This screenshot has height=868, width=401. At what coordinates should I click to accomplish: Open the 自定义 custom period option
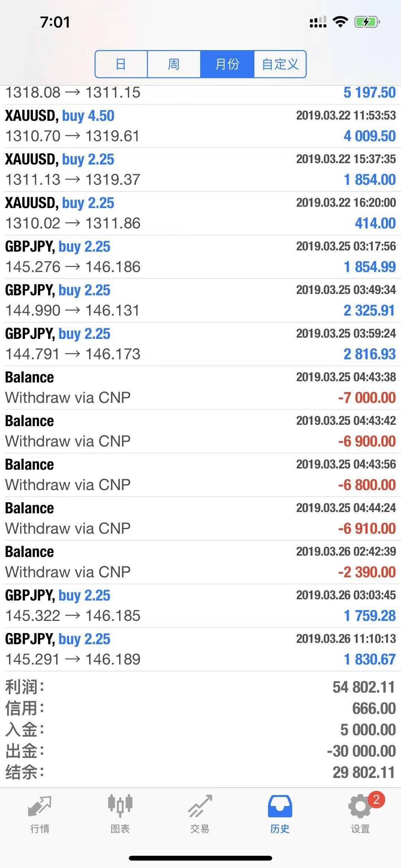click(x=280, y=64)
